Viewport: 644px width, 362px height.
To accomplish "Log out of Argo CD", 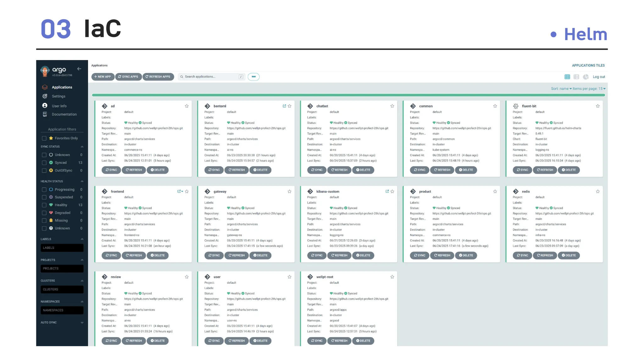I will coord(599,77).
